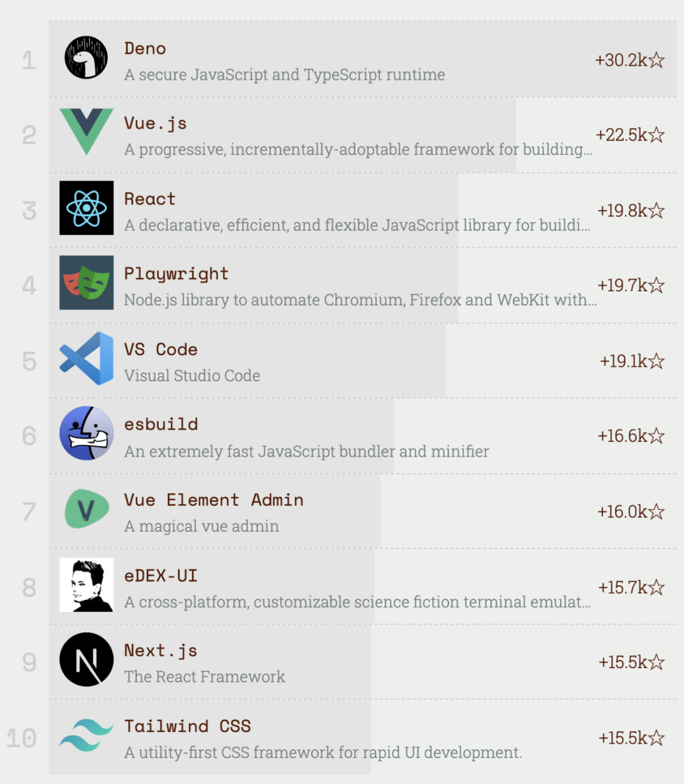Click the +19.8k star count for React
684x784 pixels.
[631, 210]
